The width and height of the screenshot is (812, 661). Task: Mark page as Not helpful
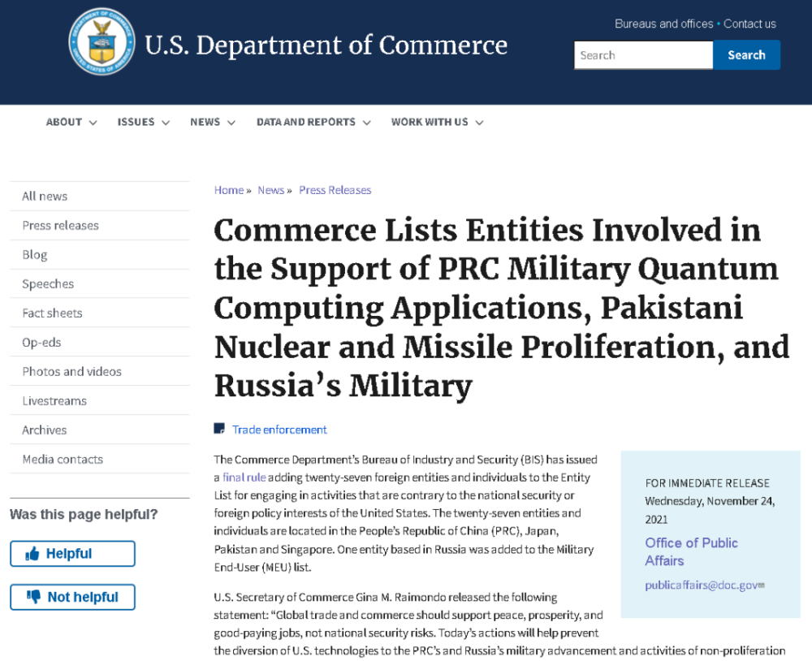72,598
